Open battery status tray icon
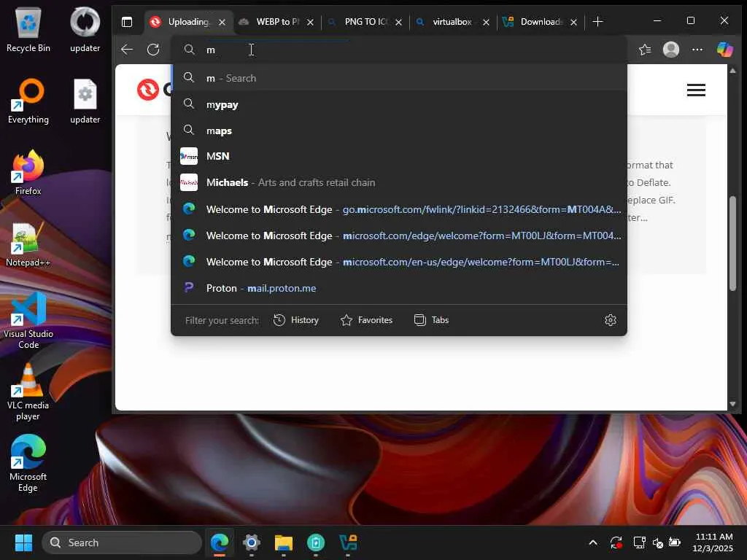The height and width of the screenshot is (560, 747). pyautogui.click(x=675, y=542)
